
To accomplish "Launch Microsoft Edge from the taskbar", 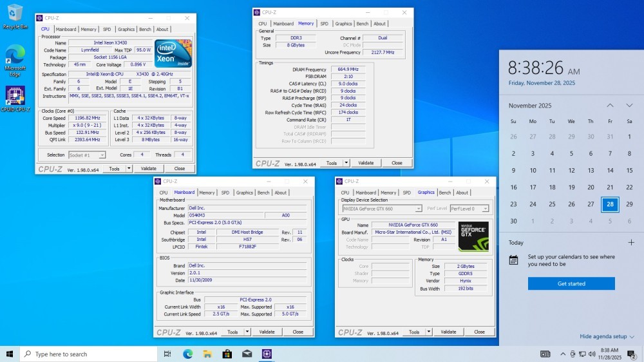I will pos(187,354).
